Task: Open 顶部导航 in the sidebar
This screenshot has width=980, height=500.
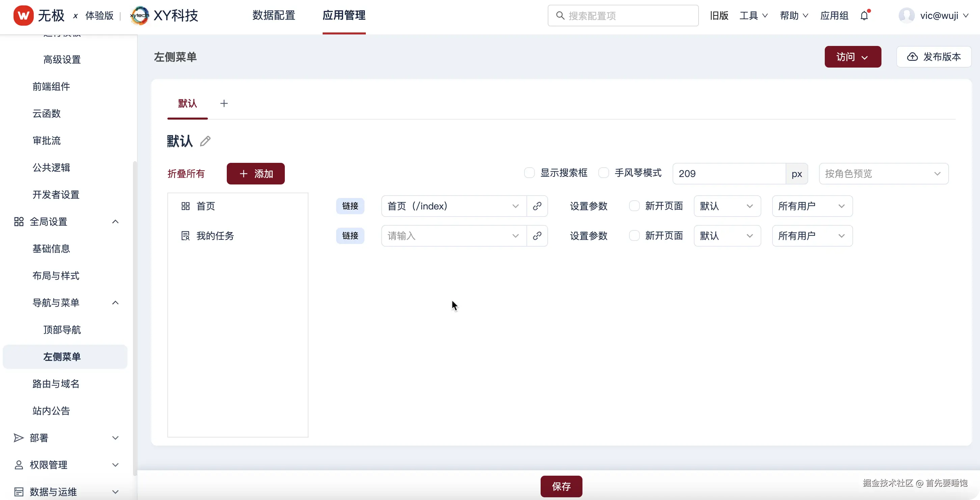Action: pyautogui.click(x=62, y=330)
